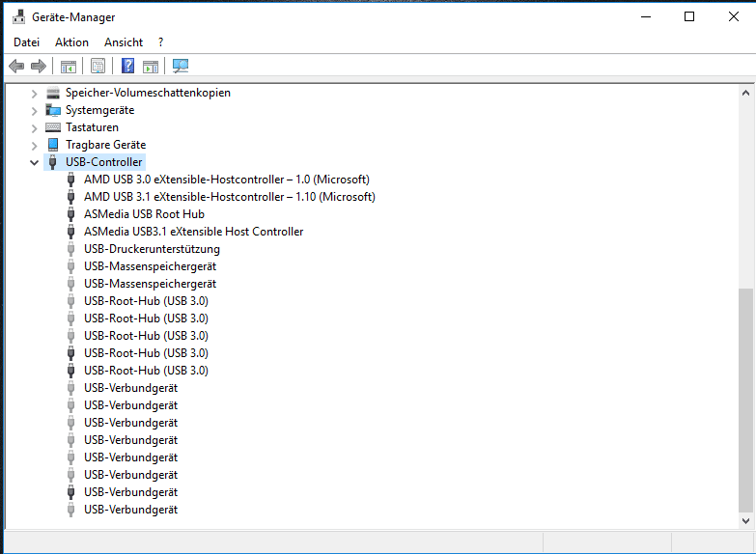Minimize the Geräte-Manager window

(x=646, y=16)
